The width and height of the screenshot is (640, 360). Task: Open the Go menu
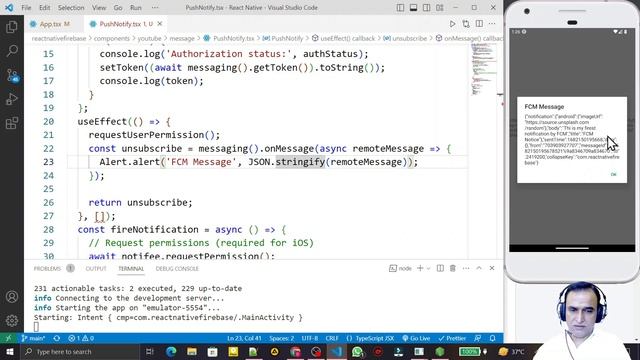click(x=118, y=8)
